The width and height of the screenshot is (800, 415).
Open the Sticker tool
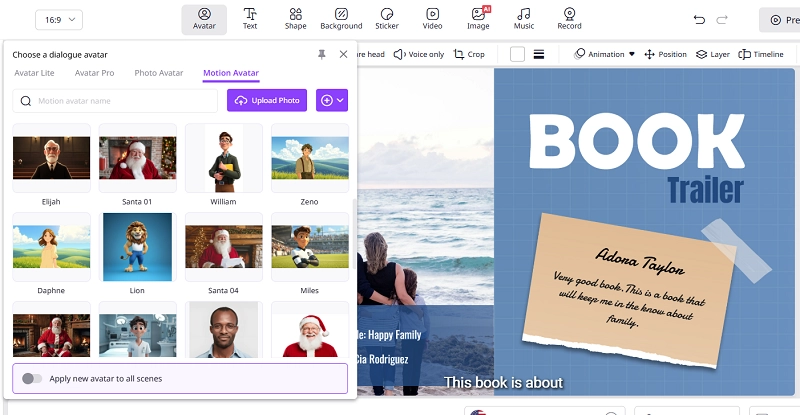pyautogui.click(x=387, y=19)
